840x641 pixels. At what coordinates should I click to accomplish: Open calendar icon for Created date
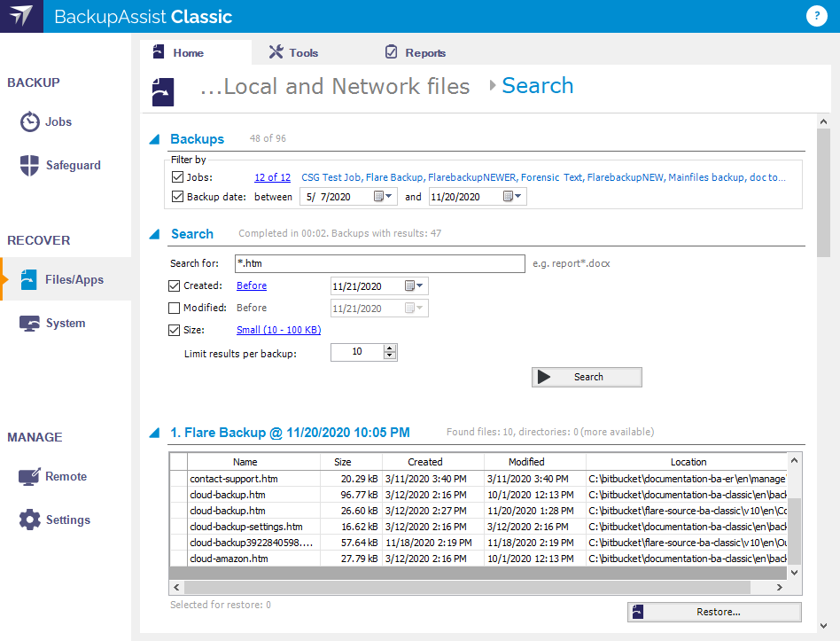click(x=409, y=285)
